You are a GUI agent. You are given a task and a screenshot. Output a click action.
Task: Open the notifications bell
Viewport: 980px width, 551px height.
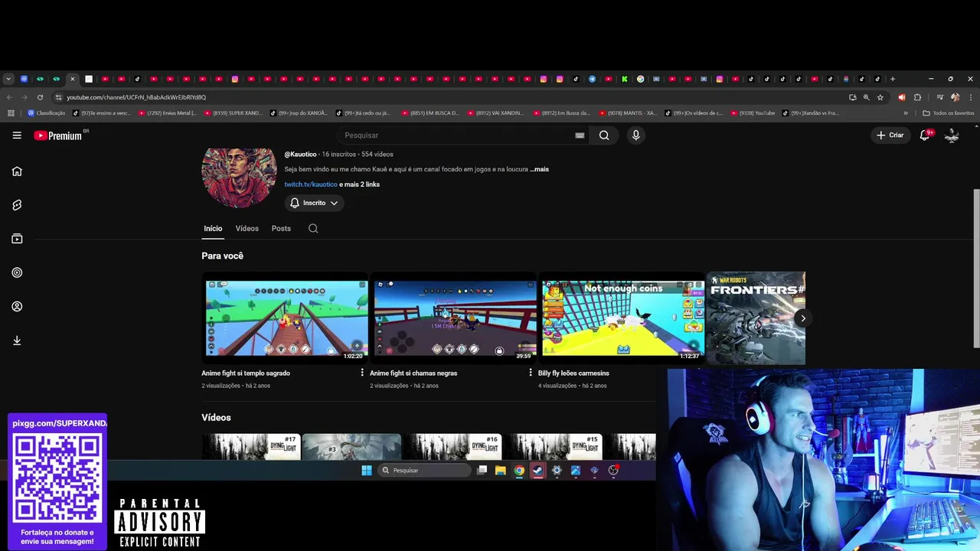click(925, 135)
